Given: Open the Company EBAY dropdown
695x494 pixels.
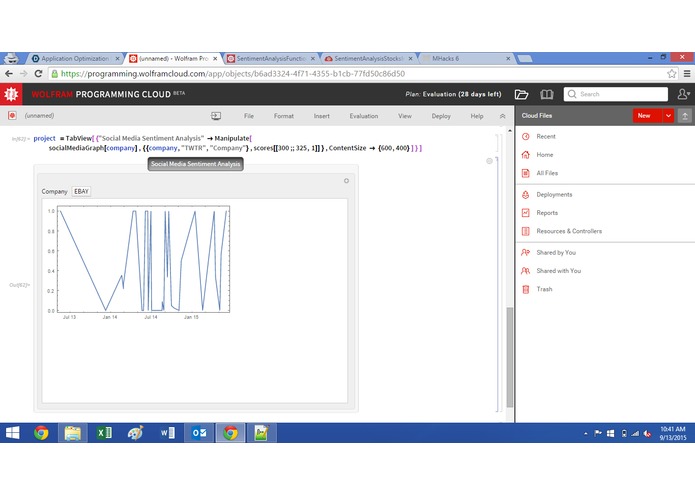Looking at the screenshot, I should [x=81, y=191].
